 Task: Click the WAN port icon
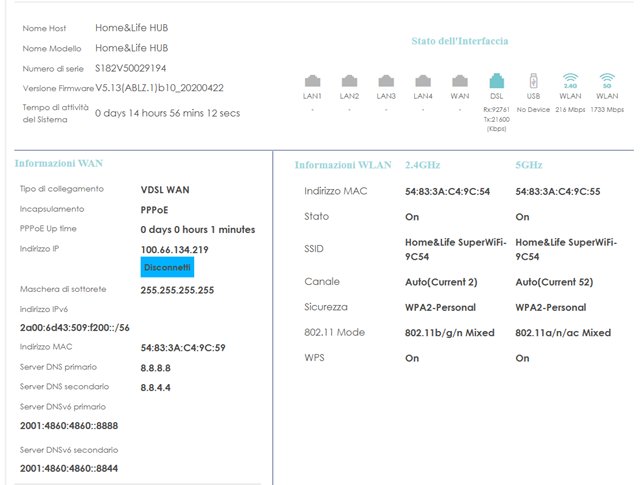[x=459, y=81]
